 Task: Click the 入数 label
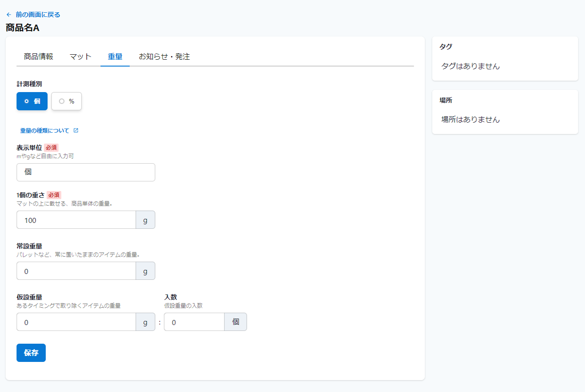click(x=171, y=297)
